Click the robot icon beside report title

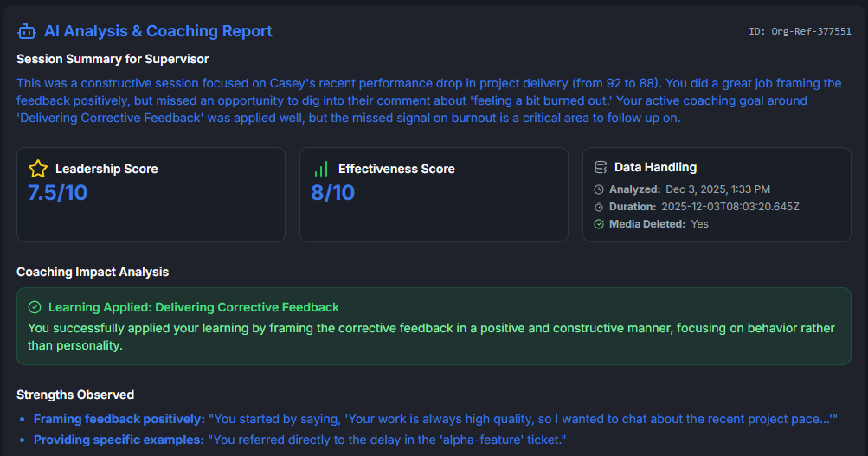26,31
